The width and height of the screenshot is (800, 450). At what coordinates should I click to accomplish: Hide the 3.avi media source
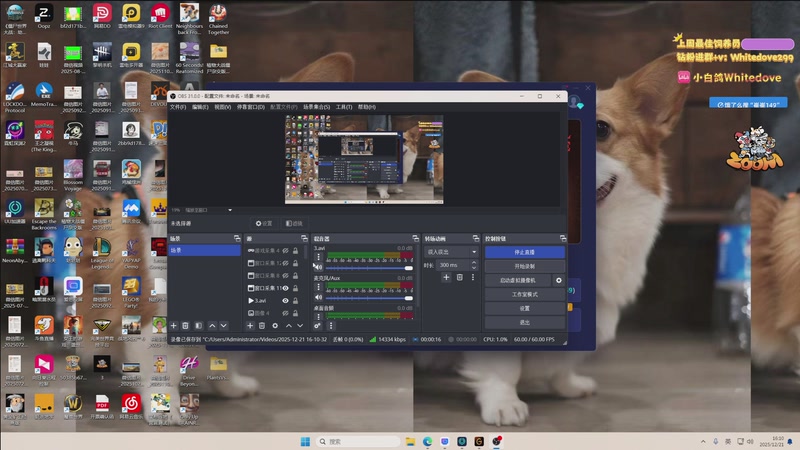tap(286, 301)
